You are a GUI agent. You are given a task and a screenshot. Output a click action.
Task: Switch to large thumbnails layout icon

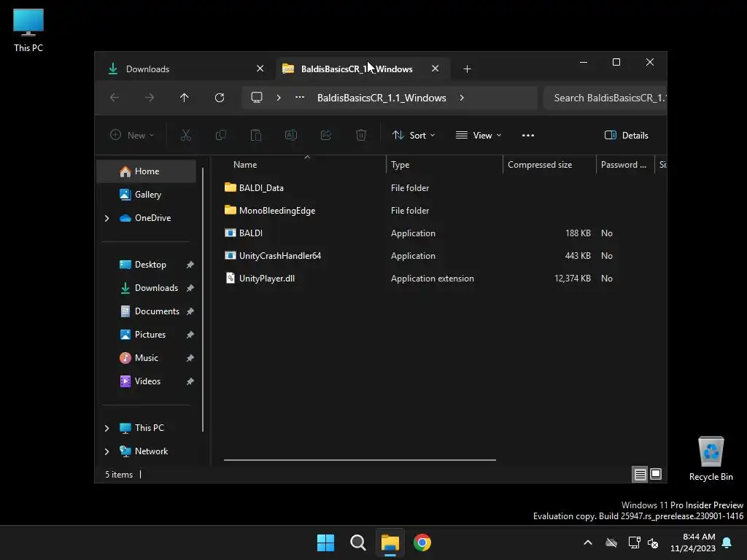pos(656,474)
